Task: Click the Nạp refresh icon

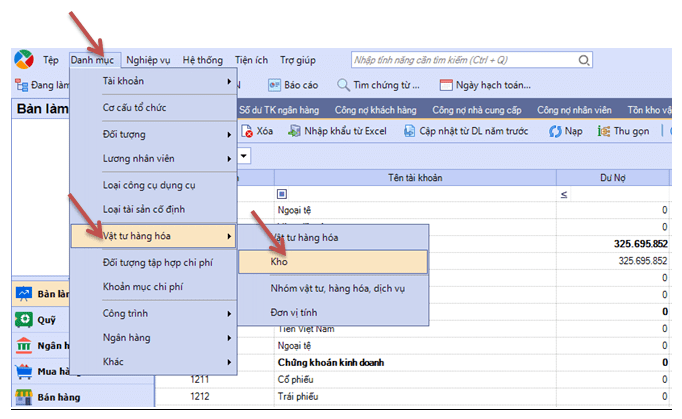Action: click(555, 131)
